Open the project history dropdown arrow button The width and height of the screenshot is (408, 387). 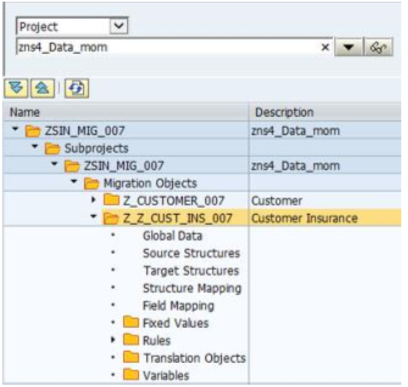pyautogui.click(x=348, y=47)
